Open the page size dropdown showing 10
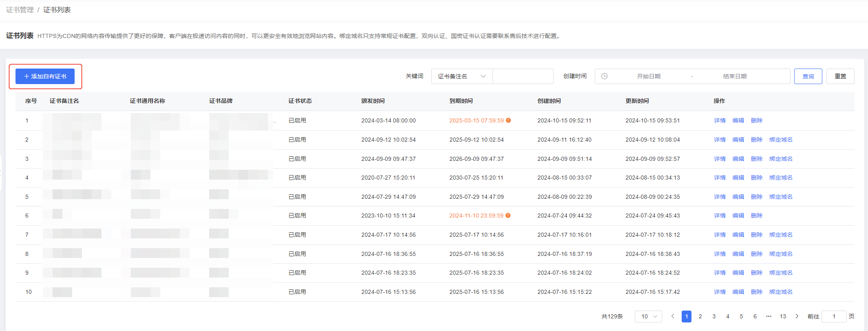The image size is (868, 331). click(648, 316)
